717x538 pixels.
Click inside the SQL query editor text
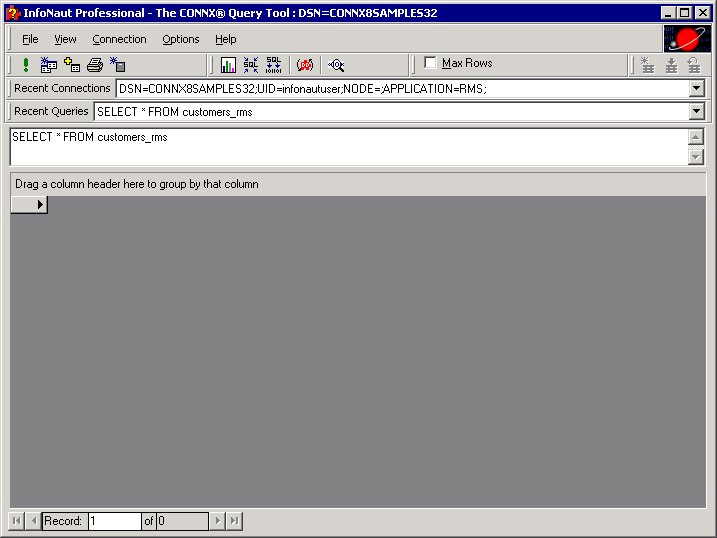(x=90, y=137)
